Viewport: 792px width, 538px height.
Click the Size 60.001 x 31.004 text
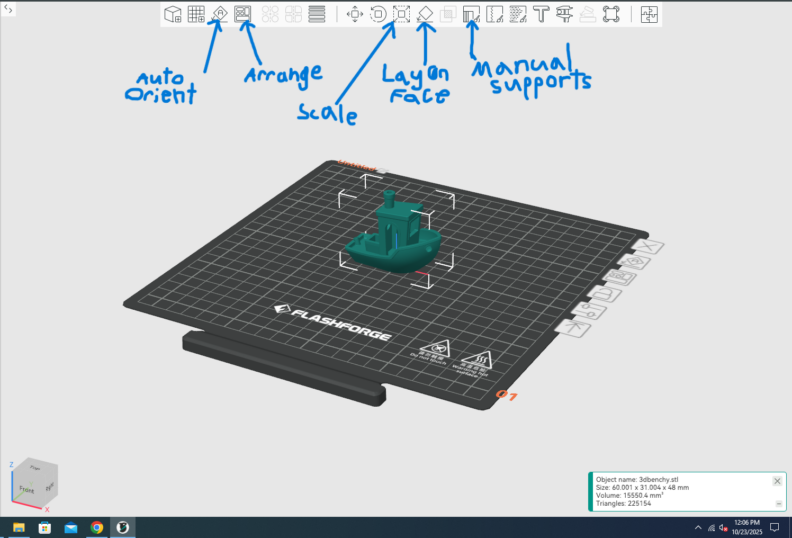coord(642,487)
